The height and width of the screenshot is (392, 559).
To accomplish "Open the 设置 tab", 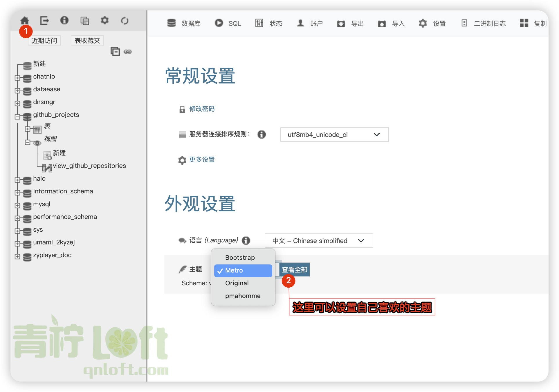I will point(432,23).
